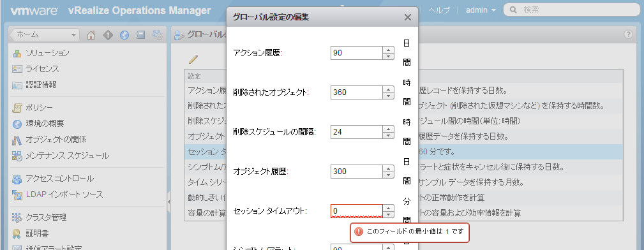Open the admin user dropdown menu

coord(481,10)
